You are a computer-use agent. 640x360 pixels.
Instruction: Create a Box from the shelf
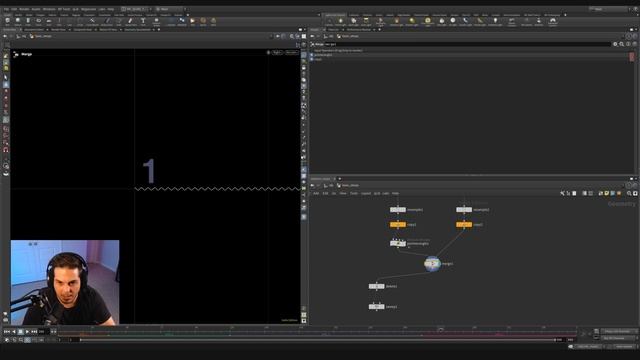(x=7, y=21)
